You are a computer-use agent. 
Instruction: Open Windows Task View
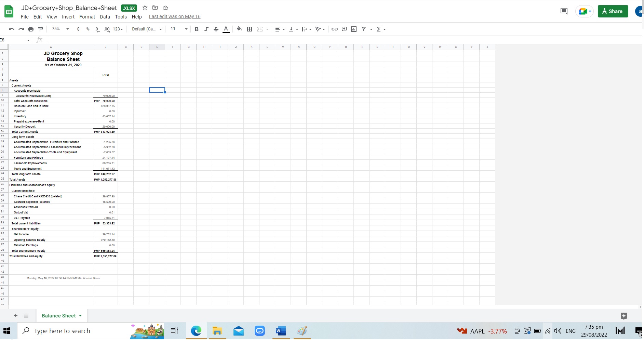pos(174,331)
